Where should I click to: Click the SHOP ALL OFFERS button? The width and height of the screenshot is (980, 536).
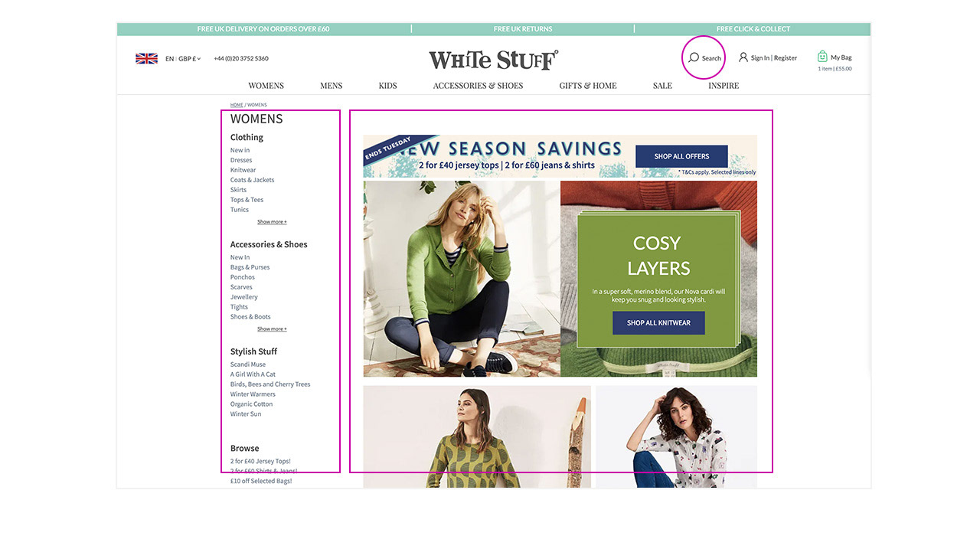click(x=681, y=156)
